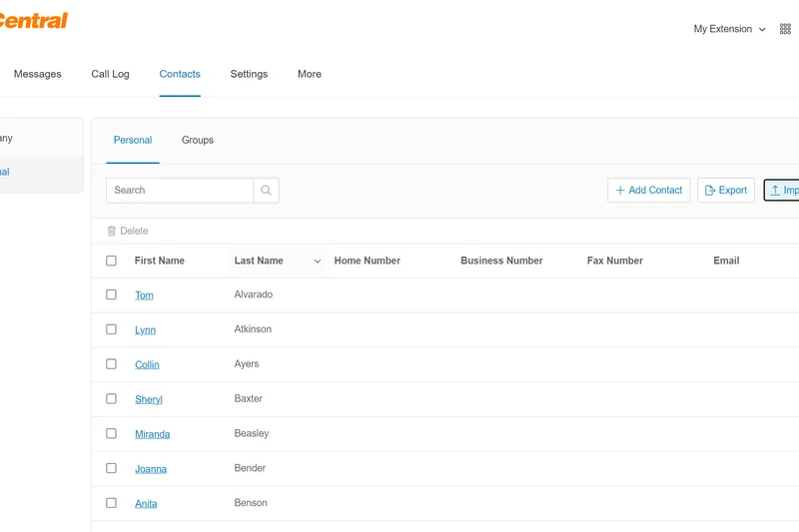The width and height of the screenshot is (799, 532).
Task: Open the More menu
Action: point(310,74)
